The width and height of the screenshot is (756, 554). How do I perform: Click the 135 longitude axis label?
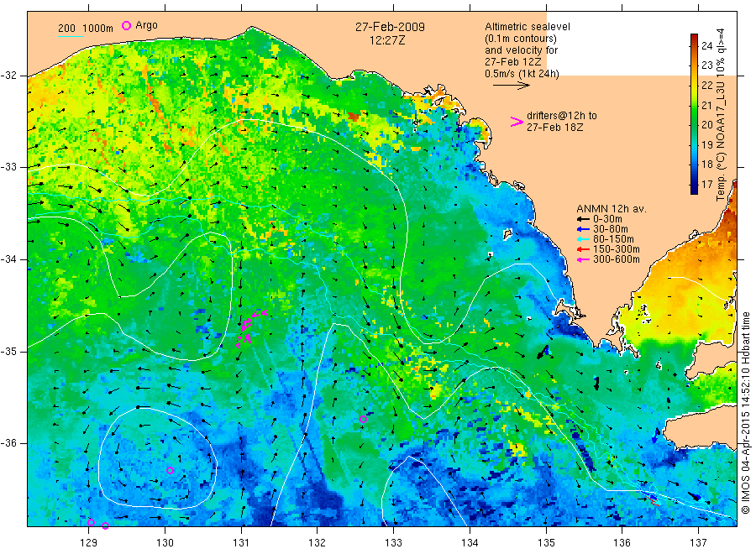tap(546, 543)
